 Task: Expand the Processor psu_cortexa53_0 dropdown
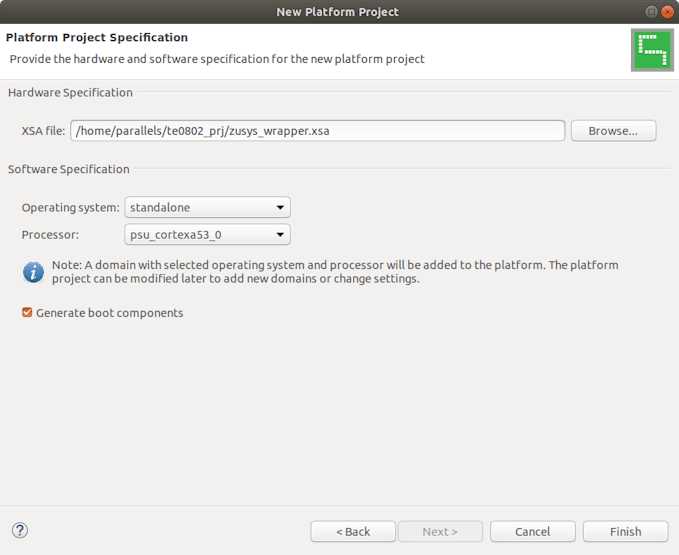(207, 235)
